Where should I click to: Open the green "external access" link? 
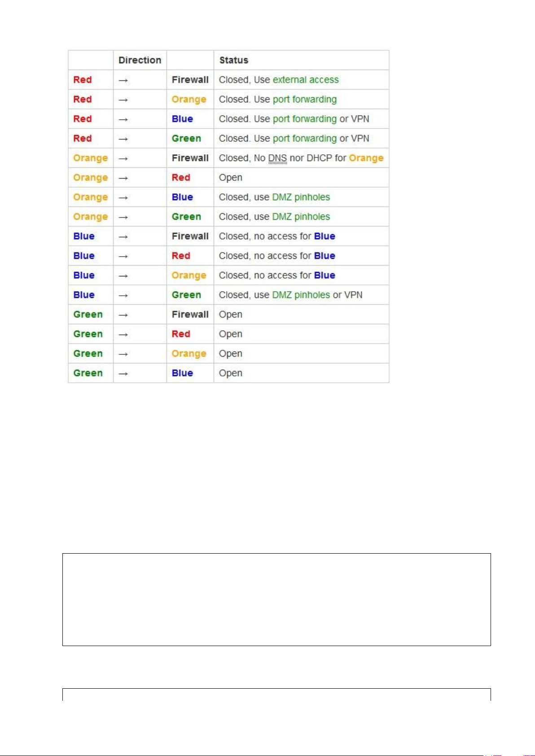306,80
